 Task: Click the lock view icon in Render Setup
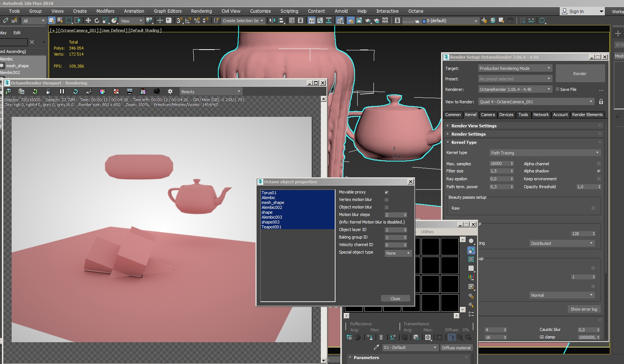tap(601, 102)
